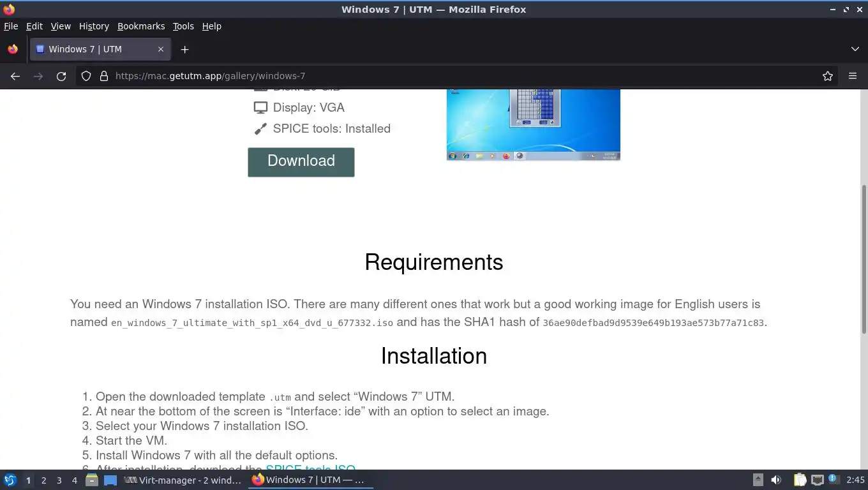Show site security padlock info
Image resolution: width=868 pixels, height=490 pixels.
104,76
